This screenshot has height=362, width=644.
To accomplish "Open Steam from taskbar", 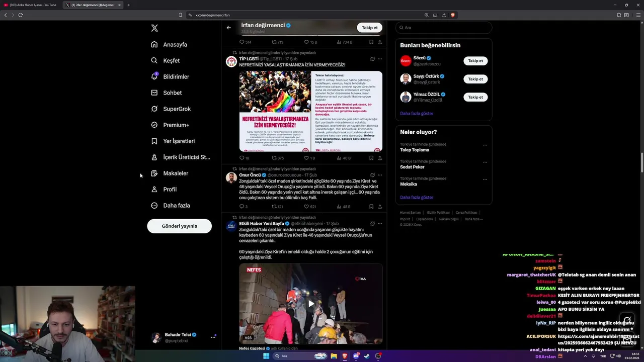I will click(x=367, y=356).
